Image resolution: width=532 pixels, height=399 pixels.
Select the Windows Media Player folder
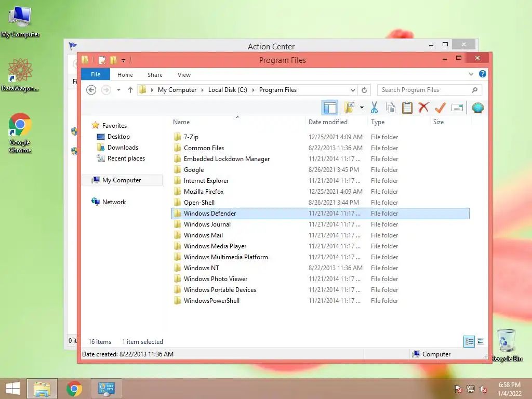click(320, 246)
